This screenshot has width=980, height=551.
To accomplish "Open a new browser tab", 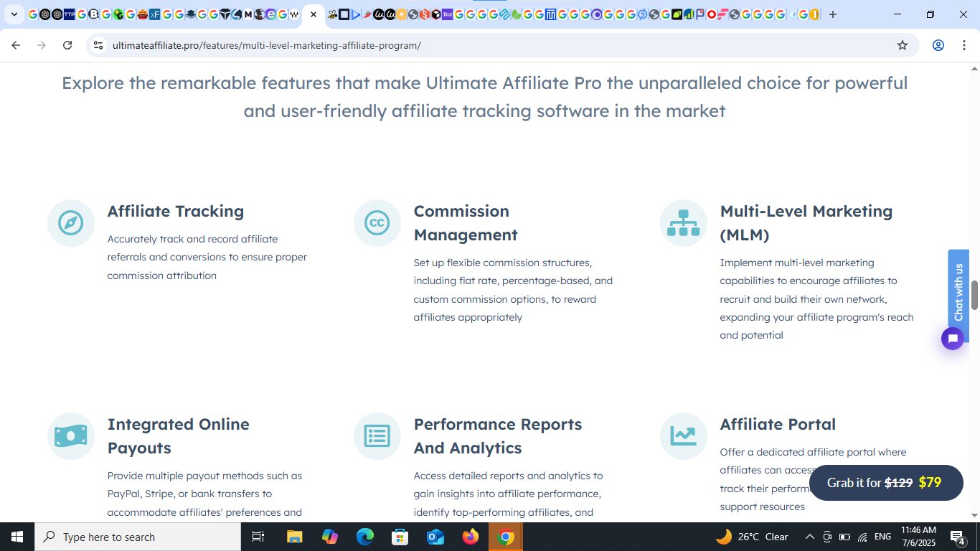I will pyautogui.click(x=832, y=14).
